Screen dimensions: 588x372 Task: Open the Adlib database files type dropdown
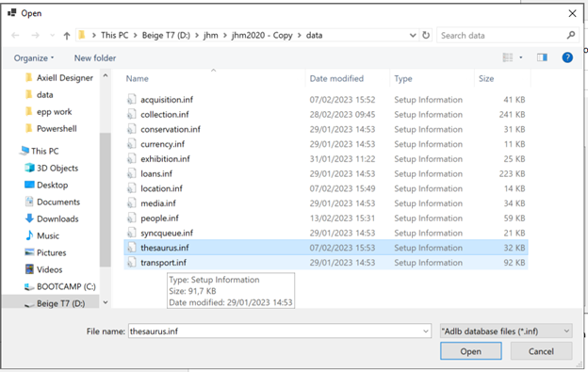(x=506, y=332)
